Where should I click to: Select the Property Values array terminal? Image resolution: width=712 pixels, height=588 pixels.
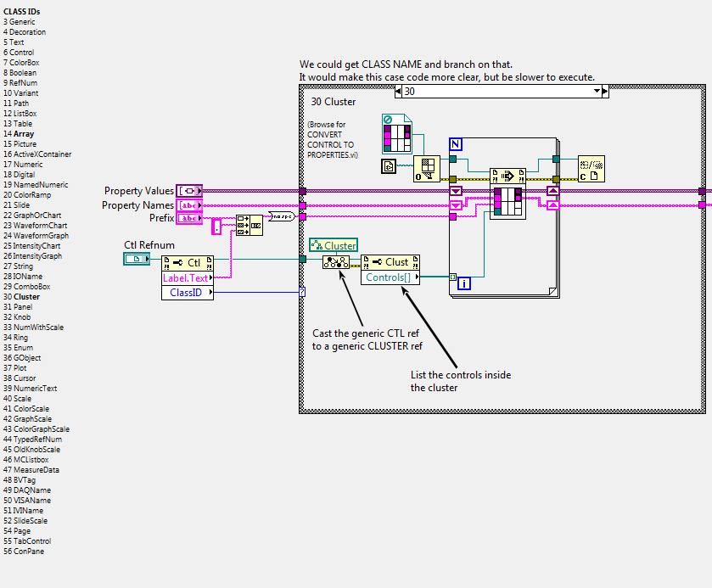click(189, 191)
